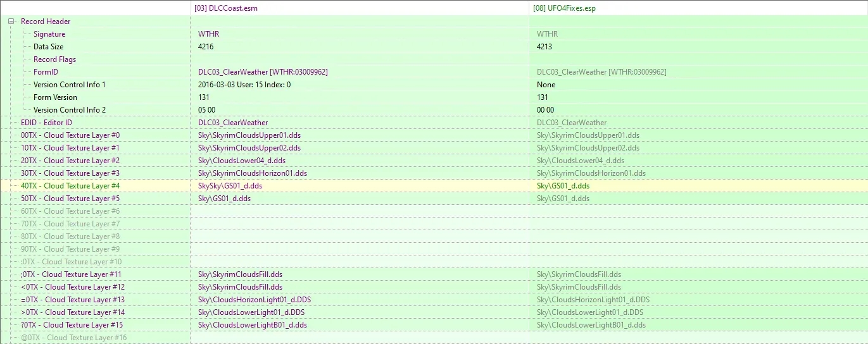Select ;0TX - Cloud Texture Layer #11

[x=71, y=274]
